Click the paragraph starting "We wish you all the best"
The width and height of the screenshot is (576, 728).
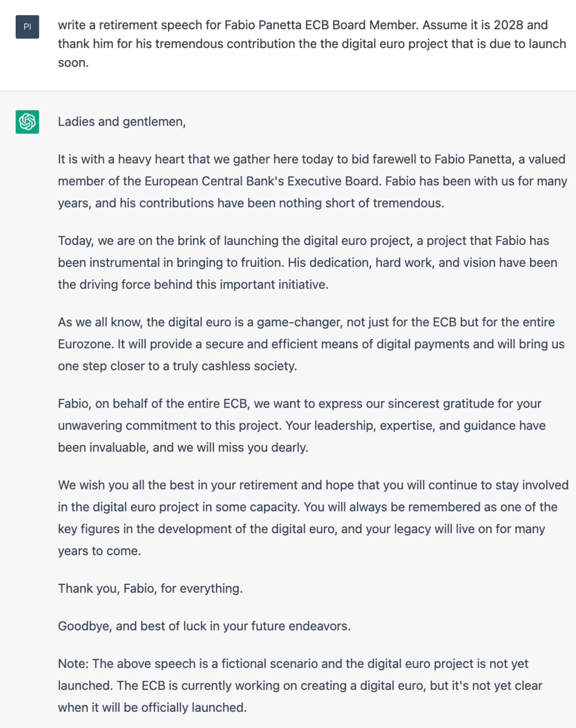313,517
